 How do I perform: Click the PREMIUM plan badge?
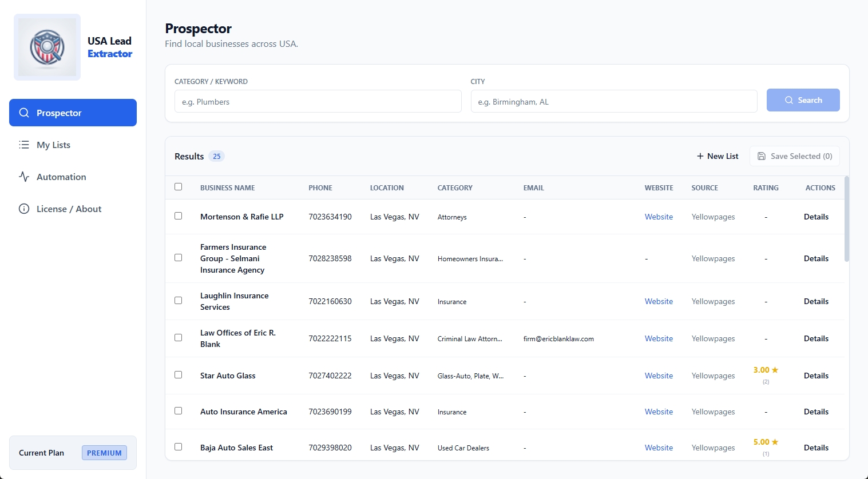point(104,452)
